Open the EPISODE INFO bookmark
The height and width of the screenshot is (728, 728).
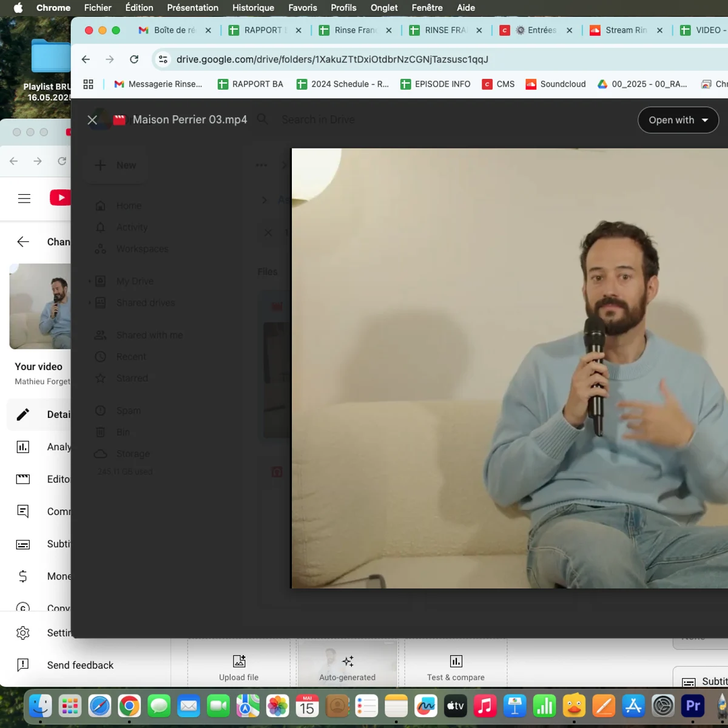(x=436, y=84)
